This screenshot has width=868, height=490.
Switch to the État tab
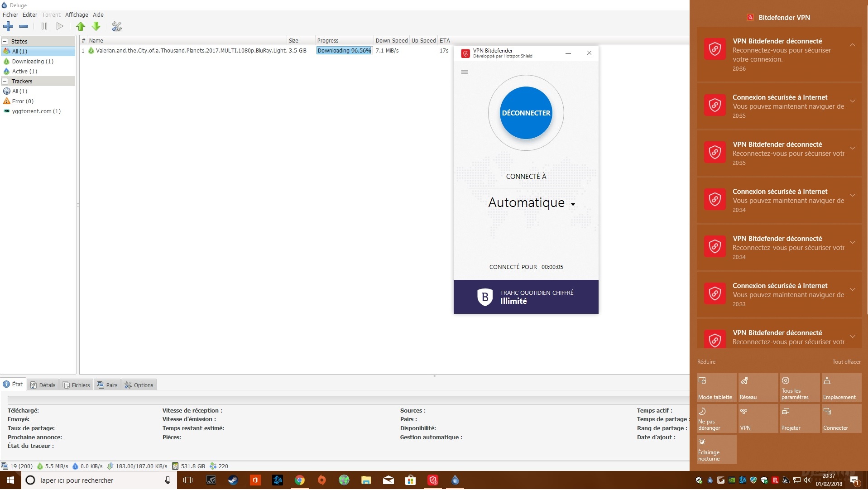click(x=13, y=384)
